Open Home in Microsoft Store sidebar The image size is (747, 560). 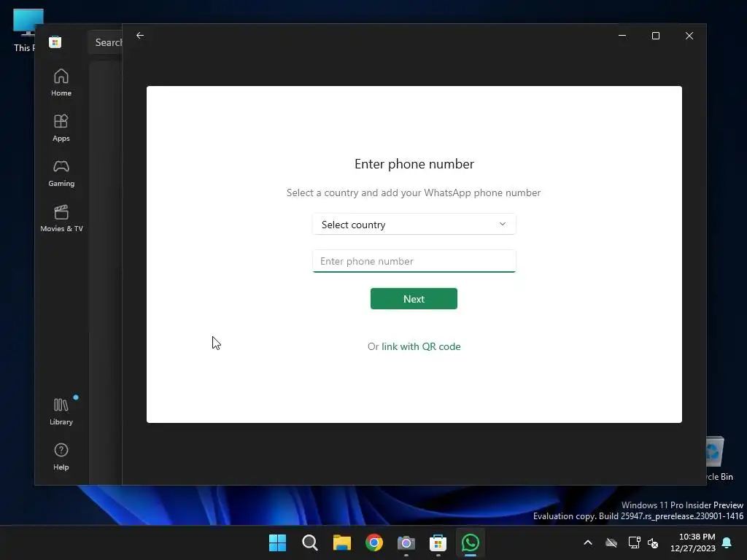click(x=61, y=82)
